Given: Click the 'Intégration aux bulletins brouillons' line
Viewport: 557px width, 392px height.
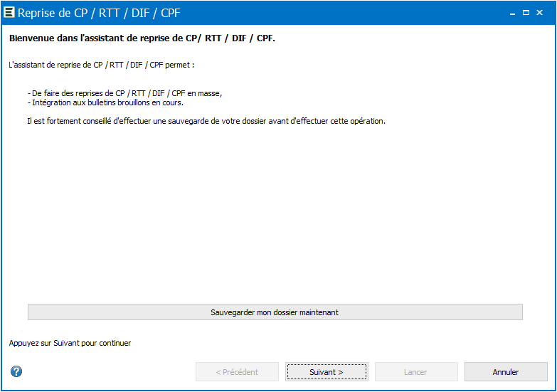Looking at the screenshot, I should click(105, 102).
